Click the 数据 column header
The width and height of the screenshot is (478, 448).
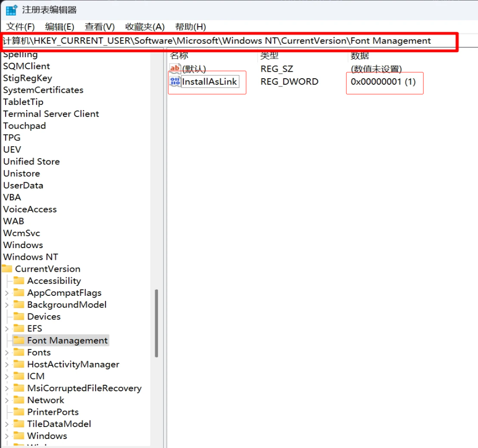point(360,55)
